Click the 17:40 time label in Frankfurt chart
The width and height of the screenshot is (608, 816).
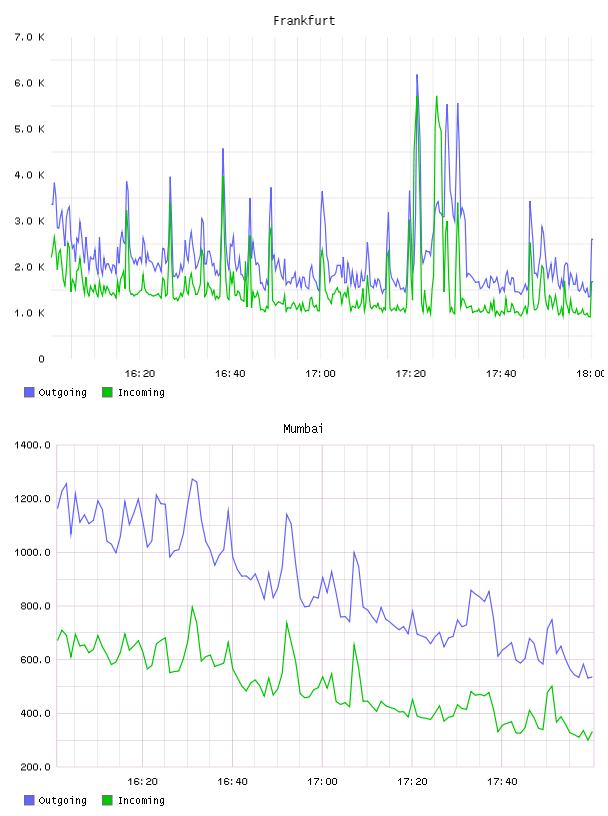point(501,374)
